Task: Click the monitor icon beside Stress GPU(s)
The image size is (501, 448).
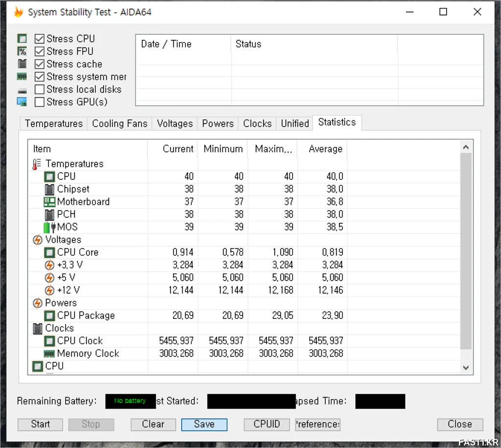Action: (22, 102)
